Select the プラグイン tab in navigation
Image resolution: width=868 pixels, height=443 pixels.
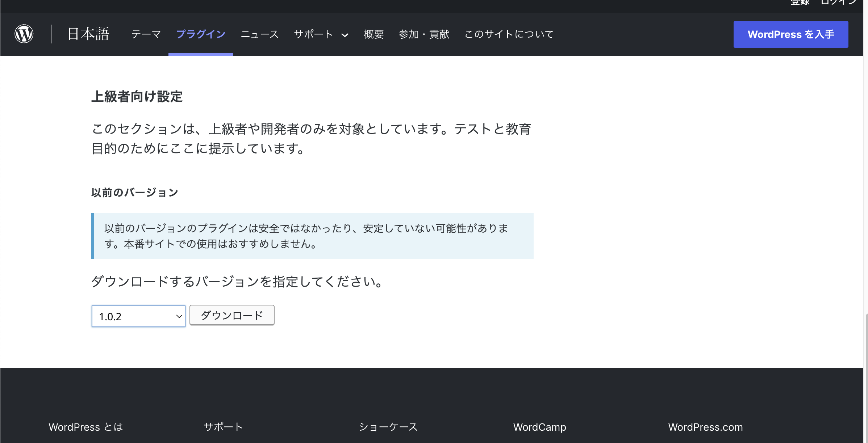tap(201, 34)
